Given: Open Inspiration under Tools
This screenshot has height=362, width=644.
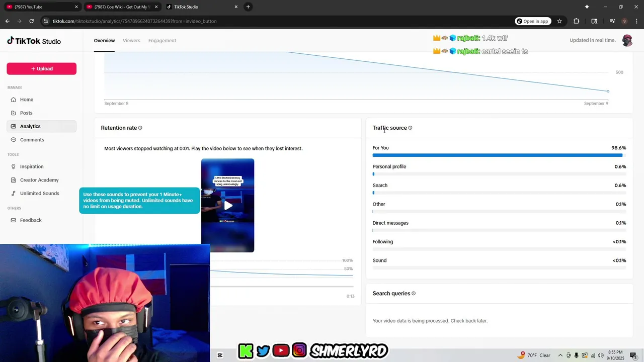Looking at the screenshot, I should [41, 166].
